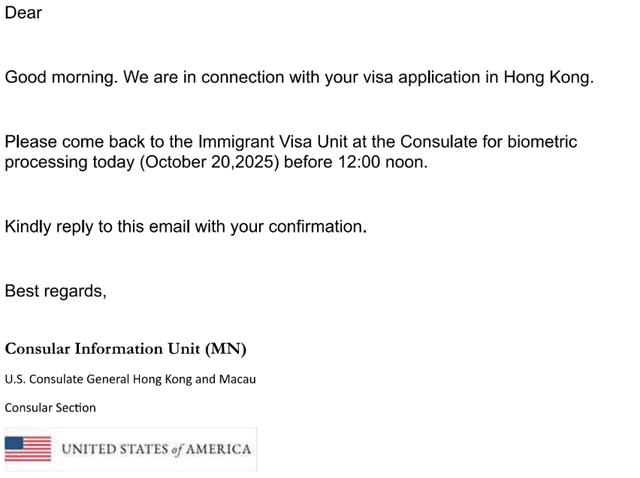This screenshot has height=478, width=640.
Task: Click '(MN)' initials in the signature
Action: 226,349
